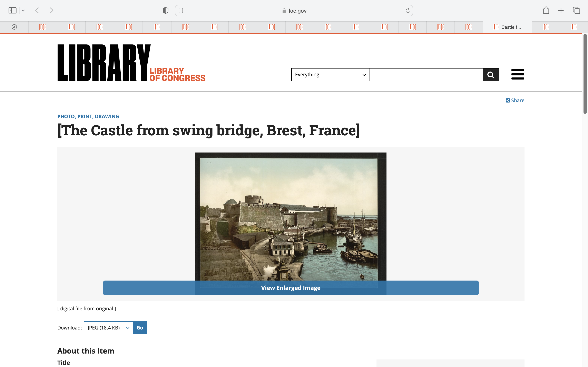Click the loc.gov address bar
Viewport: 588px width, 367px height.
[x=294, y=11]
